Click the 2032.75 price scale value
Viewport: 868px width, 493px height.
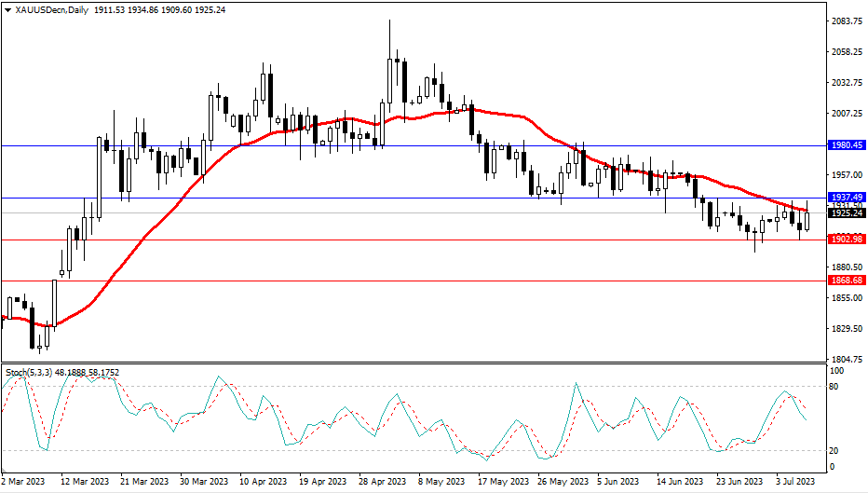click(847, 83)
